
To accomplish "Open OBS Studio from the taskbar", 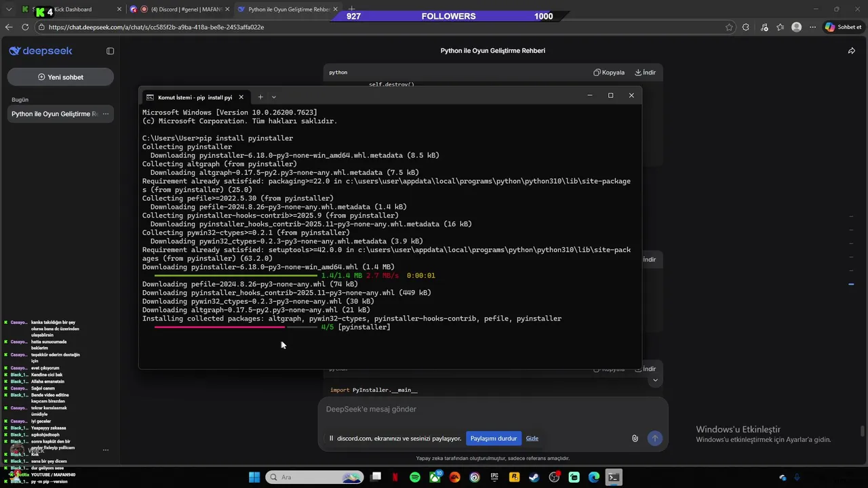I will click(554, 477).
